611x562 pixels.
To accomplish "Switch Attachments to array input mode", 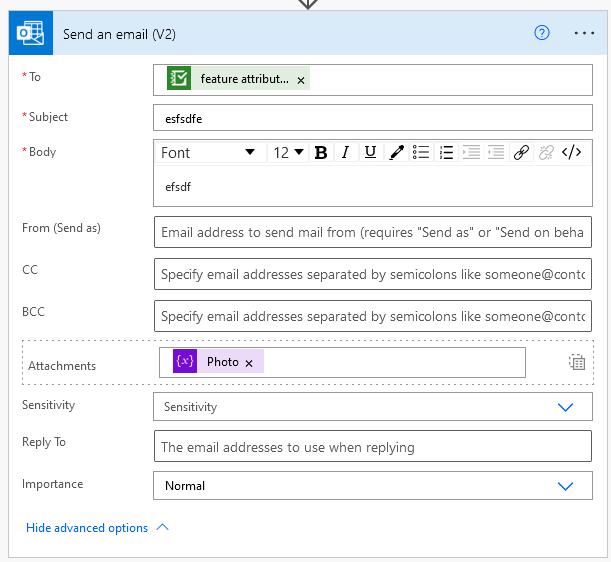I will tap(577, 362).
